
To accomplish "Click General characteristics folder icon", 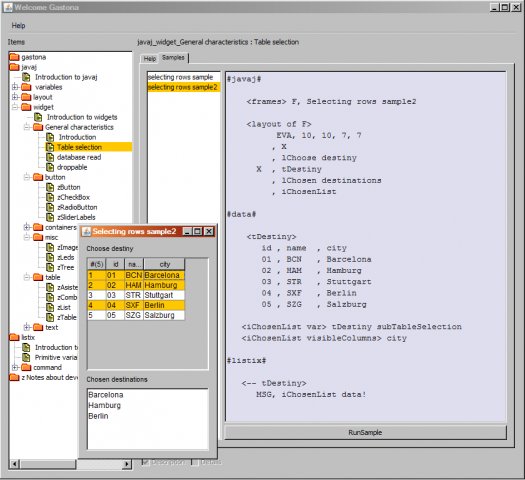I will pyautogui.click(x=38, y=127).
